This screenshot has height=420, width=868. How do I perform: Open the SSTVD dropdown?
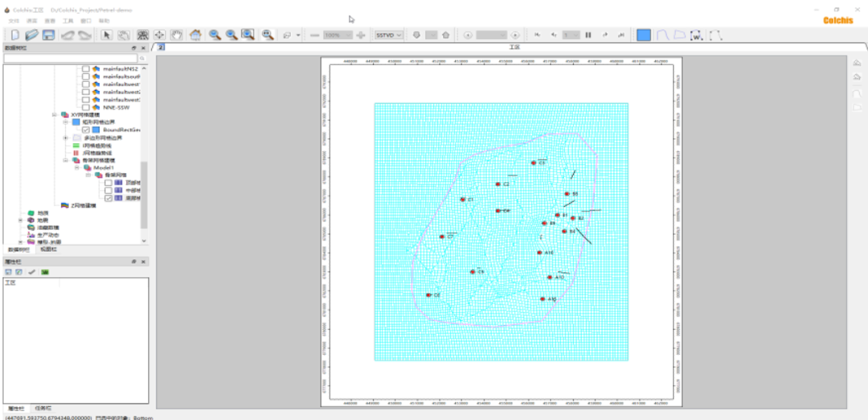(389, 35)
